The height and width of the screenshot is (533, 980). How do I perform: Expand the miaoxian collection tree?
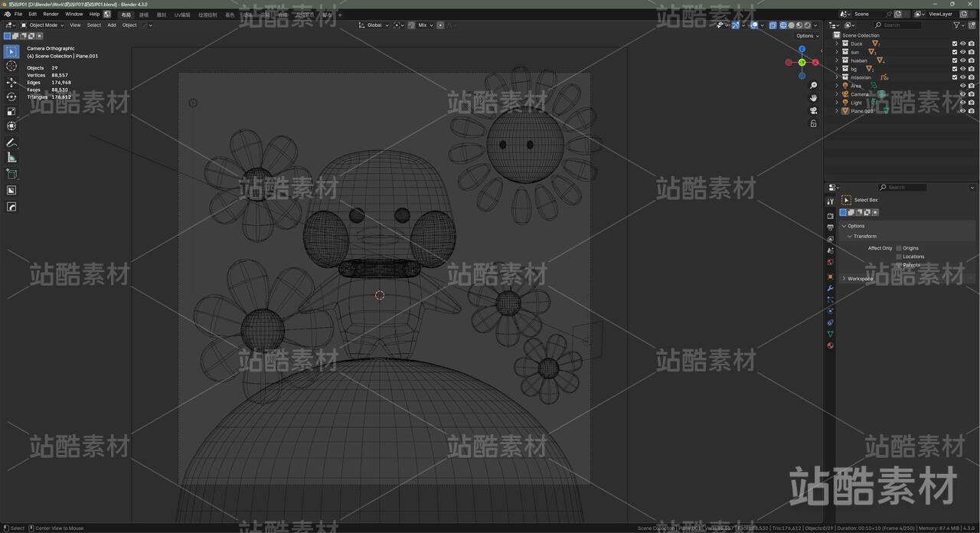(x=837, y=77)
